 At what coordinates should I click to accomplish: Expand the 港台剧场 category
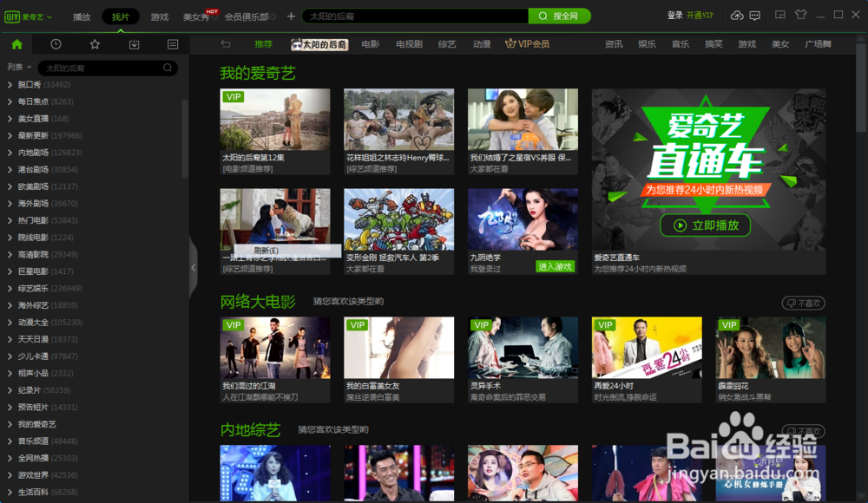pyautogui.click(x=10, y=169)
